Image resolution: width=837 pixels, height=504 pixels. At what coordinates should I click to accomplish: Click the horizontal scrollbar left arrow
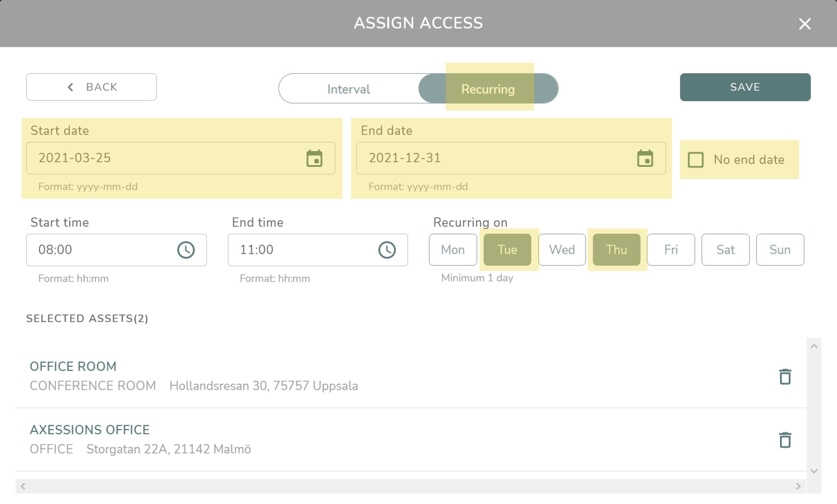tap(23, 486)
